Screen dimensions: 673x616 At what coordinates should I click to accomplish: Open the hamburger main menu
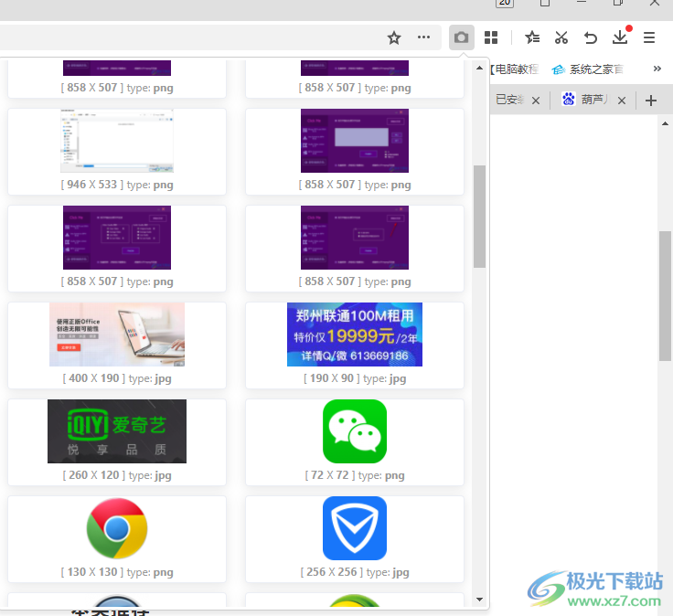coord(649,37)
